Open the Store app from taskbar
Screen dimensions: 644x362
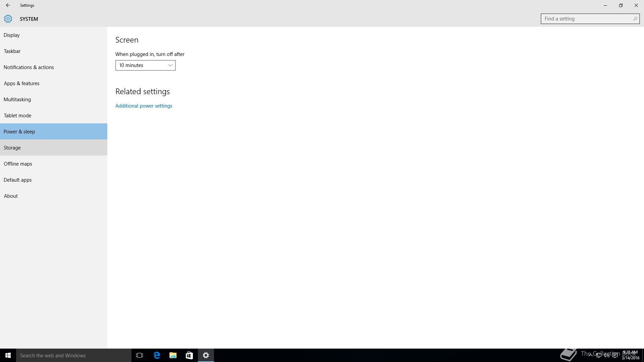coord(189,355)
